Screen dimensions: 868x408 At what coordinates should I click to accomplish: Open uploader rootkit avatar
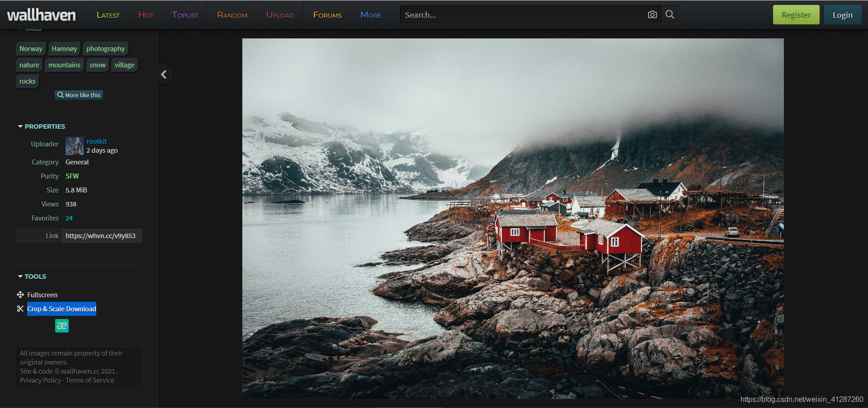[75, 146]
